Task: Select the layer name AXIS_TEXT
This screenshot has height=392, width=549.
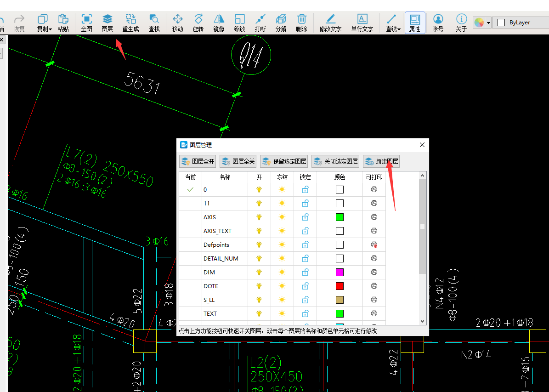Action: (217, 231)
